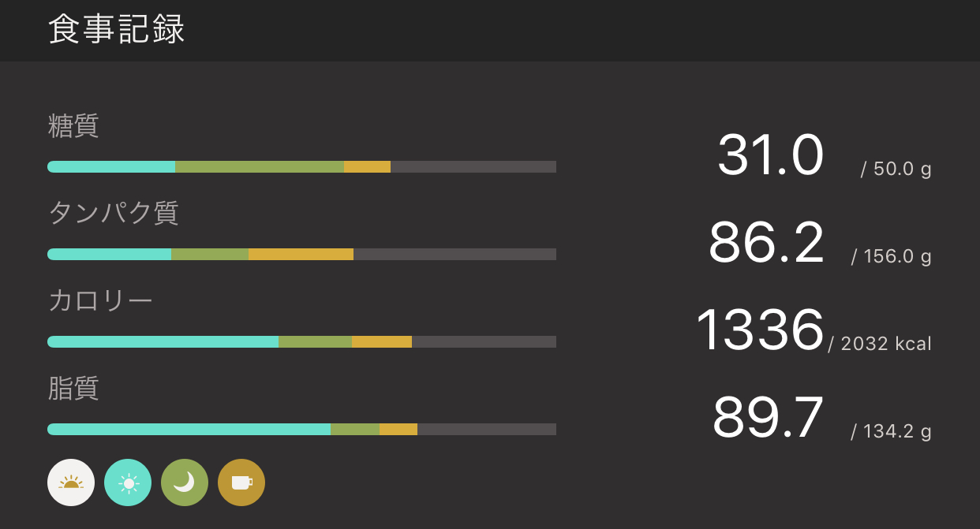Select the teal lunch sun icon
980x529 pixels.
point(128,482)
